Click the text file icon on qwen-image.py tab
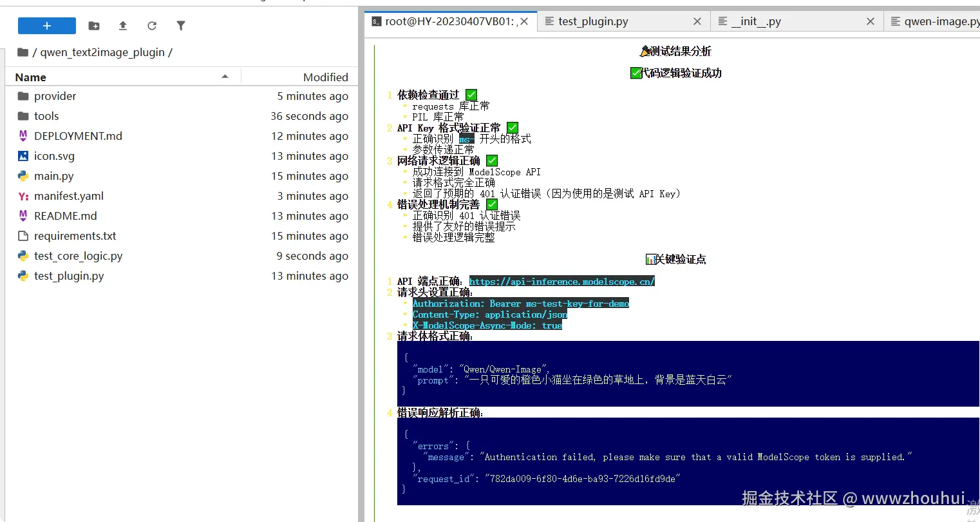Viewport: 980px width, 522px height. [896, 21]
